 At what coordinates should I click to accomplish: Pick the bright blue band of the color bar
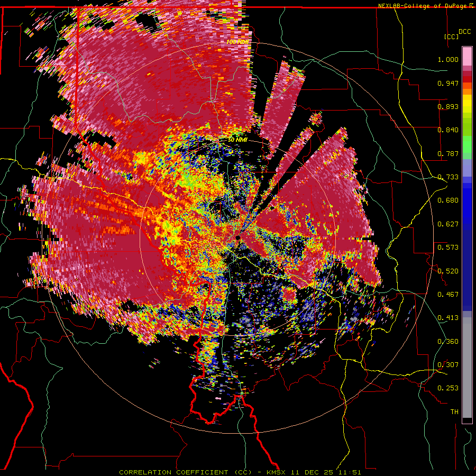(467, 204)
